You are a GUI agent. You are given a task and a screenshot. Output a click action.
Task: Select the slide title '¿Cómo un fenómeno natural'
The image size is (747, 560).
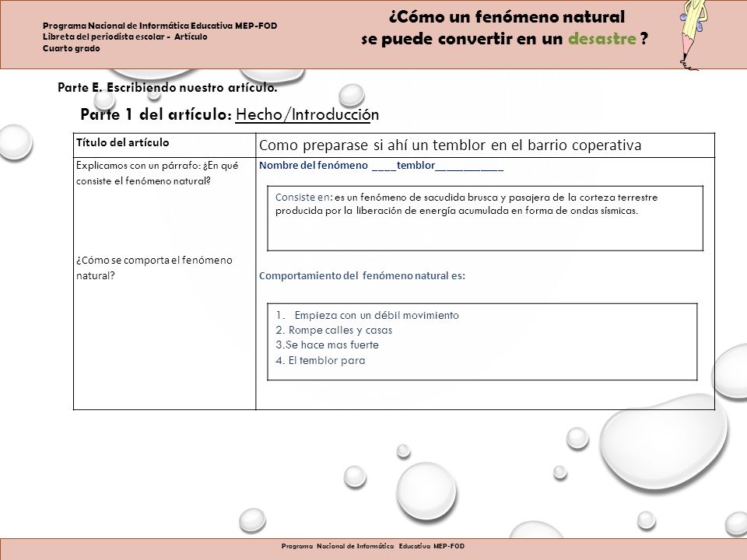507,17
